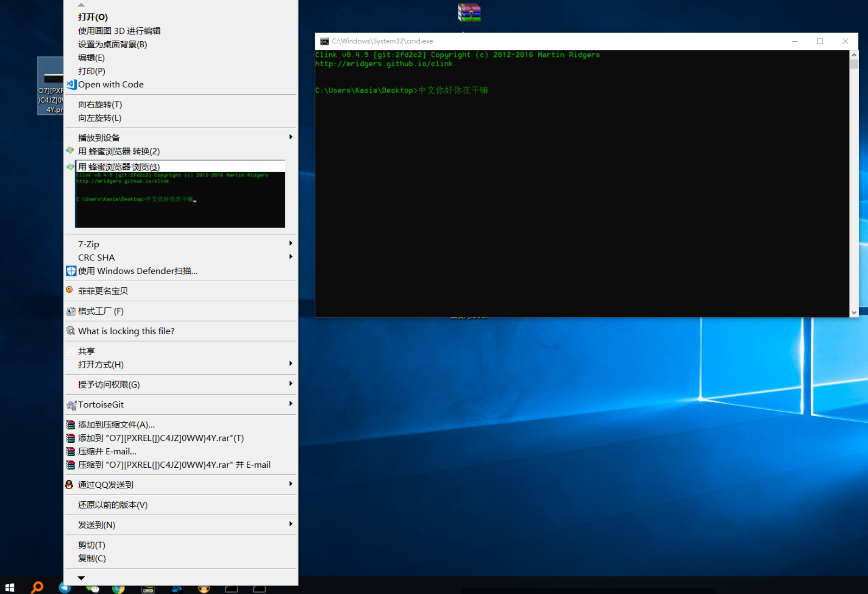Choose 压缩到 rar 并 E-mail entry

click(x=181, y=465)
